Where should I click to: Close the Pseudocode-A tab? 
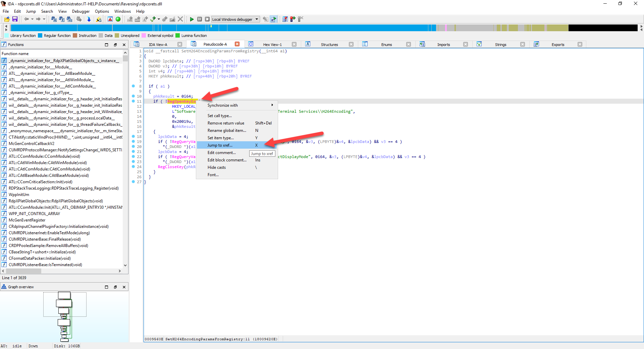(237, 44)
